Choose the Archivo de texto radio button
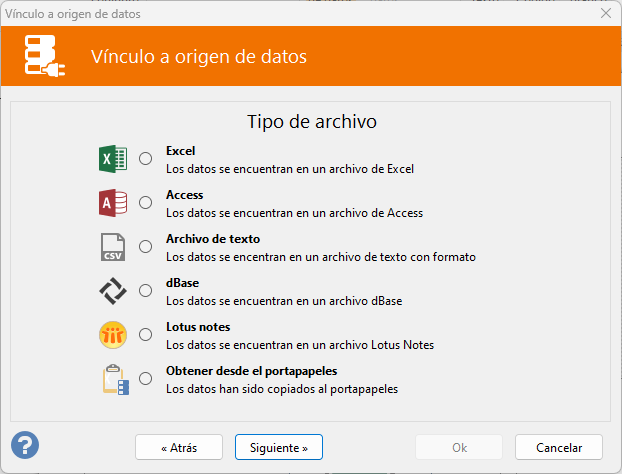Viewport: 622px width, 474px height. 146,246
